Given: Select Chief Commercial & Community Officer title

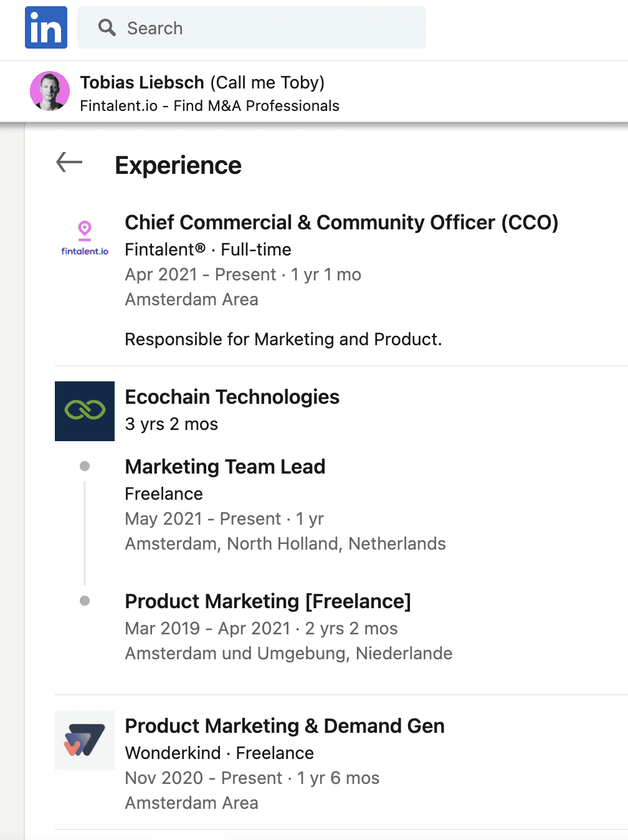Looking at the screenshot, I should pos(341,222).
